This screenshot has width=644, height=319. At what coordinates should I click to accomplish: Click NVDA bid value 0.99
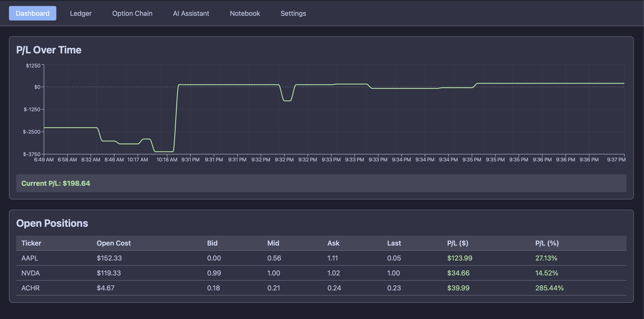(x=214, y=273)
